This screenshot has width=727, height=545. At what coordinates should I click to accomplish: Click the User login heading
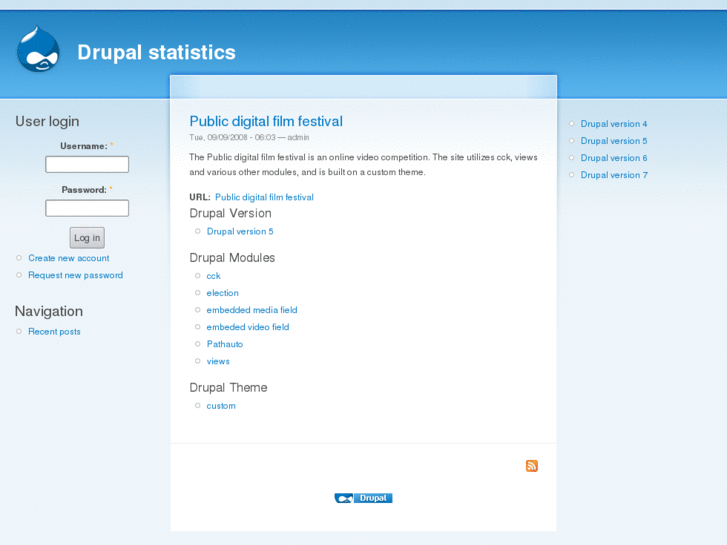pos(47,122)
